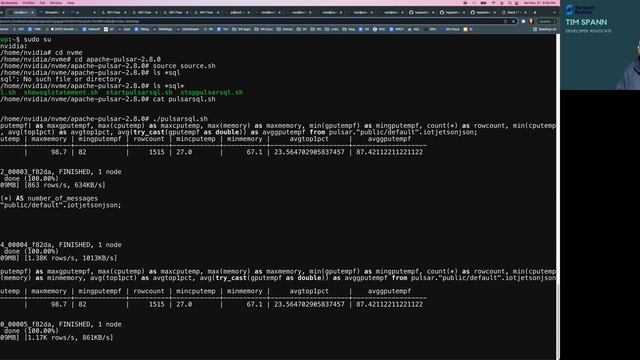Bookmark this page with the star icon
Screen dimensions: 640x360
(x=513, y=21)
